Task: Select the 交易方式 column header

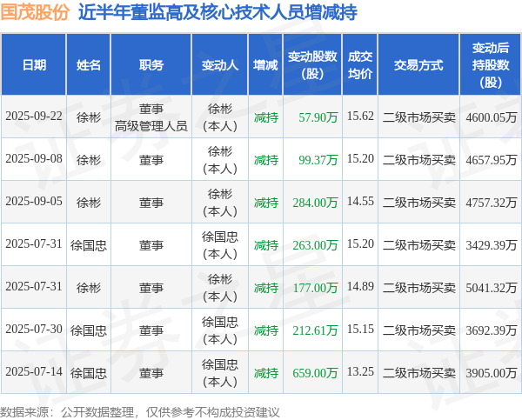Action: [418, 65]
